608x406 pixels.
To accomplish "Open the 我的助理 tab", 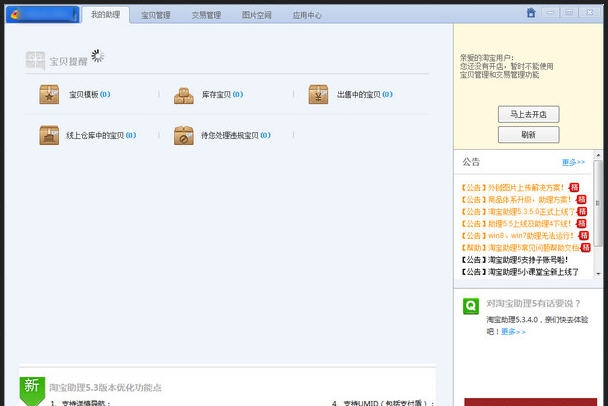I will (x=105, y=15).
